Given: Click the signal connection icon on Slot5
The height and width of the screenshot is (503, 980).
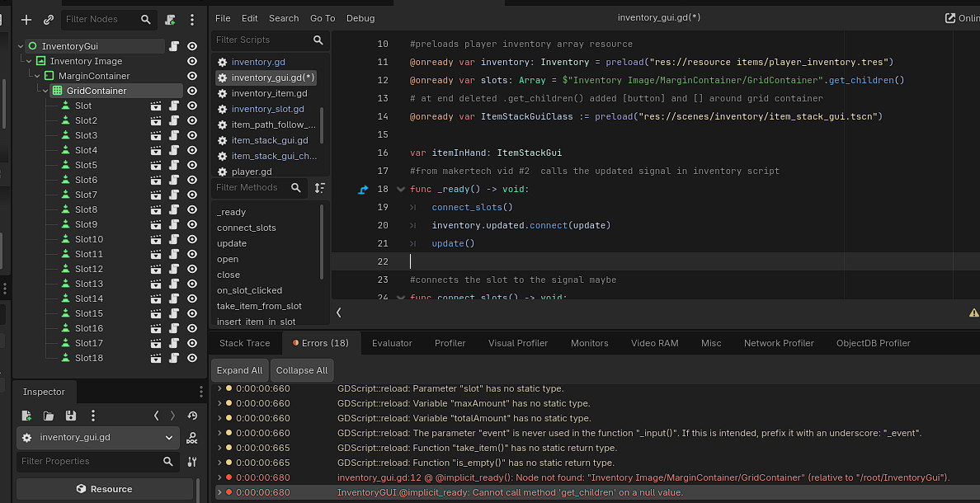Looking at the screenshot, I should [156, 165].
